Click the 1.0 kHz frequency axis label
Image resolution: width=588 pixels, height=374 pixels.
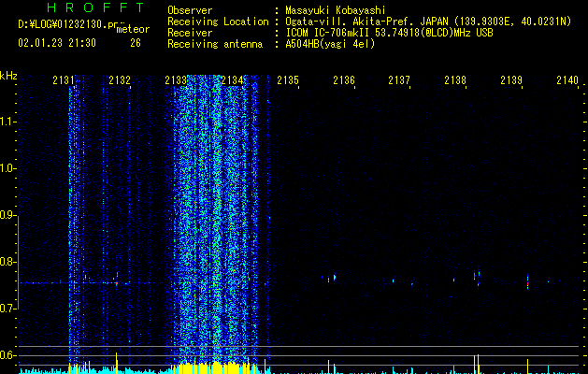point(7,169)
